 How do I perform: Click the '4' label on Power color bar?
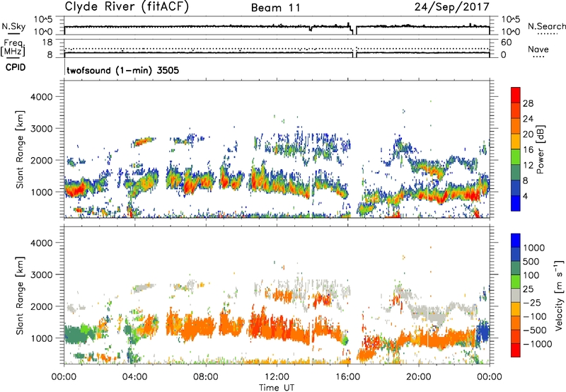click(525, 196)
